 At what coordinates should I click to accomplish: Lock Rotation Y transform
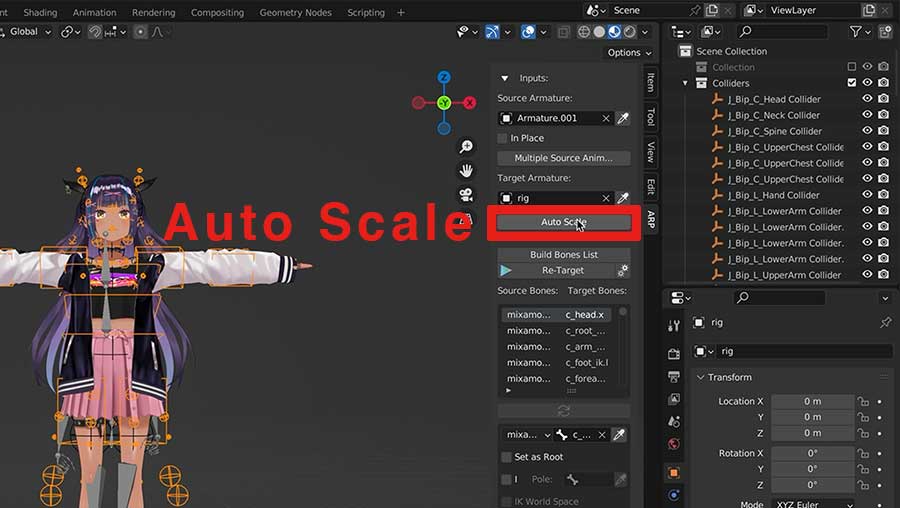pyautogui.click(x=863, y=469)
